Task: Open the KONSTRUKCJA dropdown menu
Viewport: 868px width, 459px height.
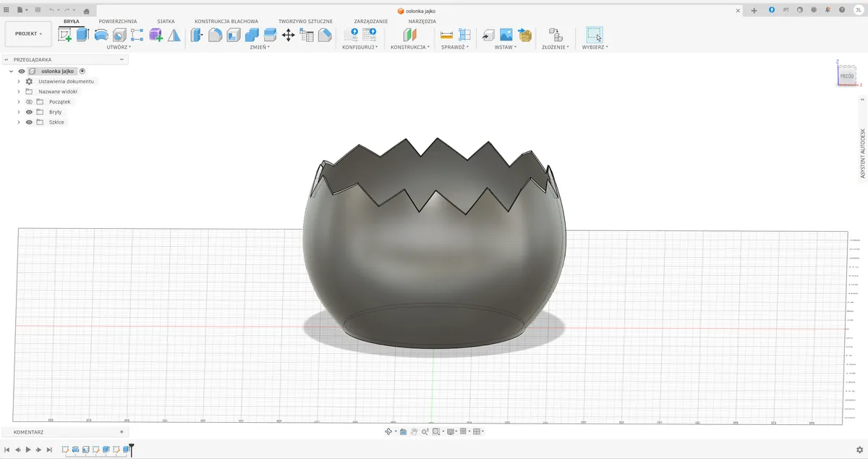Action: coord(410,47)
